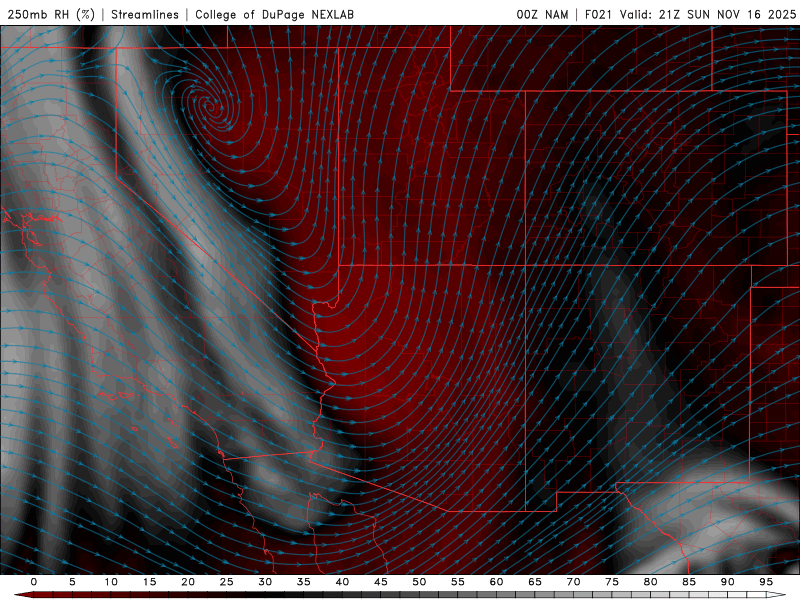Click the colorbar label 30

pos(265,582)
